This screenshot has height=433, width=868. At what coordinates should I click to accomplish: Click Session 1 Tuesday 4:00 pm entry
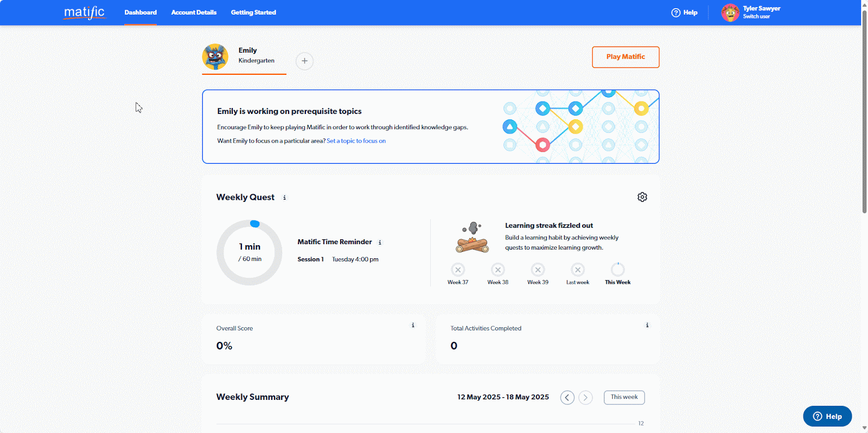338,259
